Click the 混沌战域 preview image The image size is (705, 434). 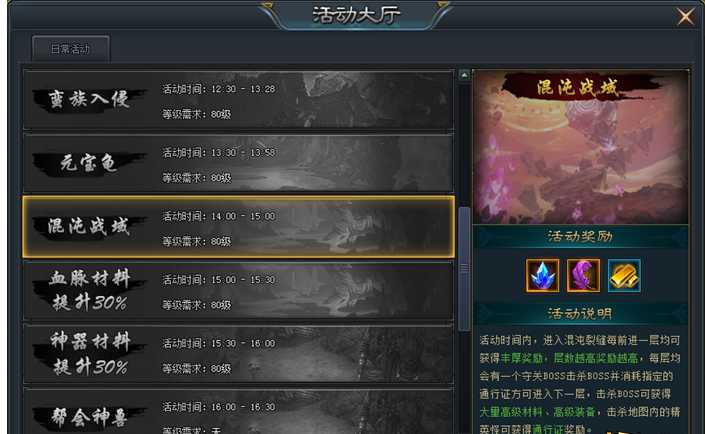[580, 147]
